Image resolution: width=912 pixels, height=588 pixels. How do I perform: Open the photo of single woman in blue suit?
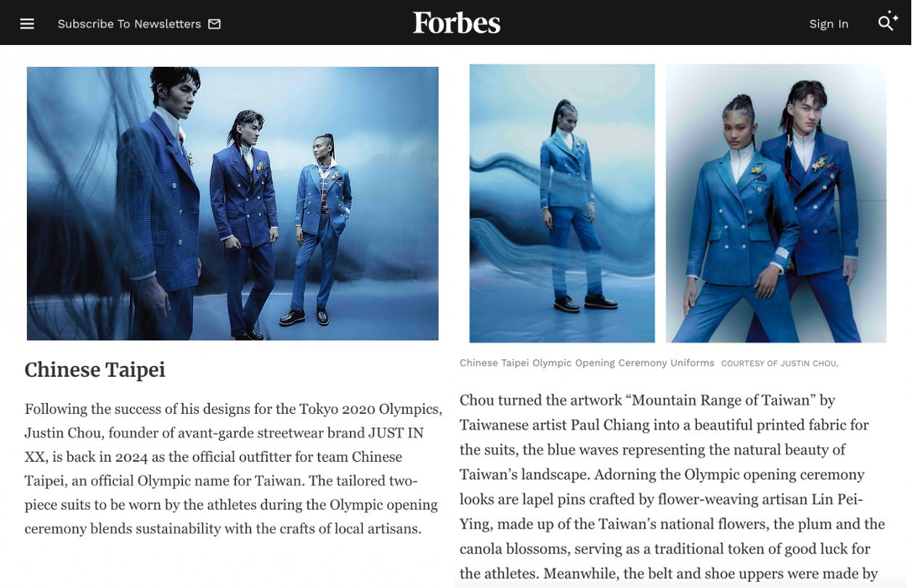(x=562, y=203)
